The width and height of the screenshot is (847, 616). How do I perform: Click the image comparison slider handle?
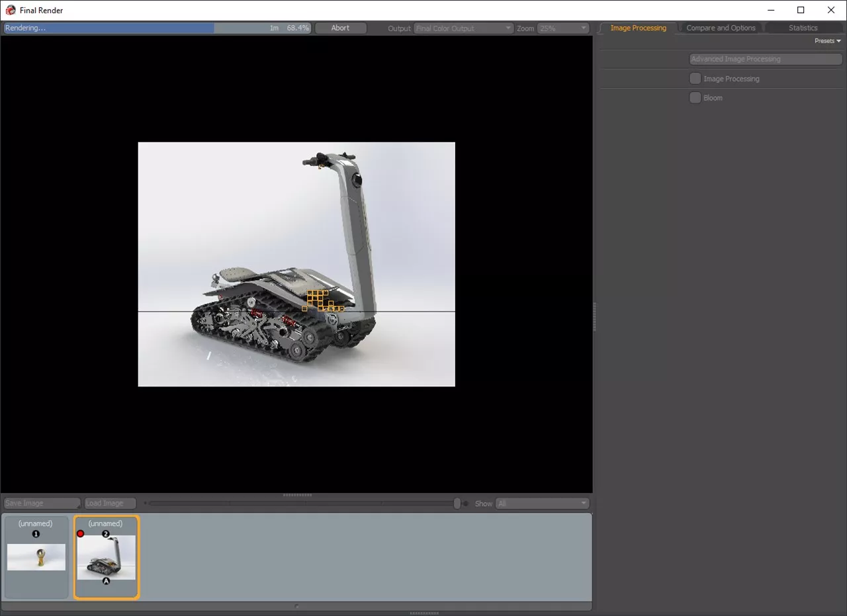coord(457,503)
